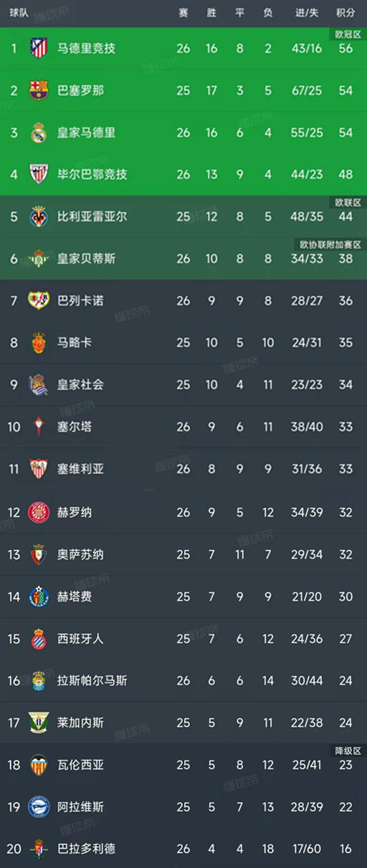Click the Villarreal yellow crest
The image size is (367, 868).
[x=38, y=216]
